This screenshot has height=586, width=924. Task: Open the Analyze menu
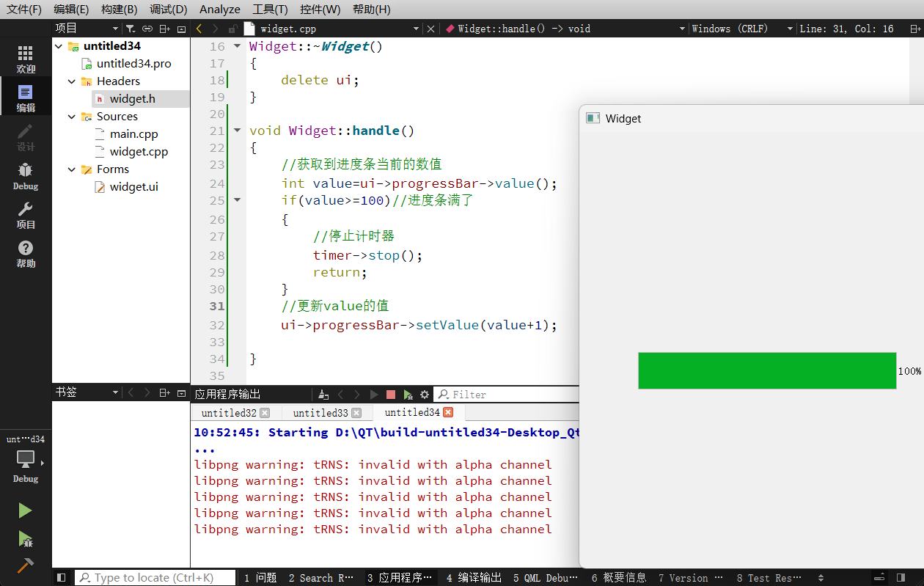click(x=220, y=10)
